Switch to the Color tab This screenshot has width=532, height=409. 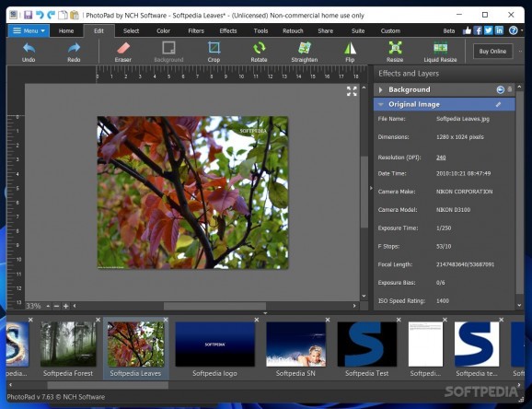click(x=163, y=31)
